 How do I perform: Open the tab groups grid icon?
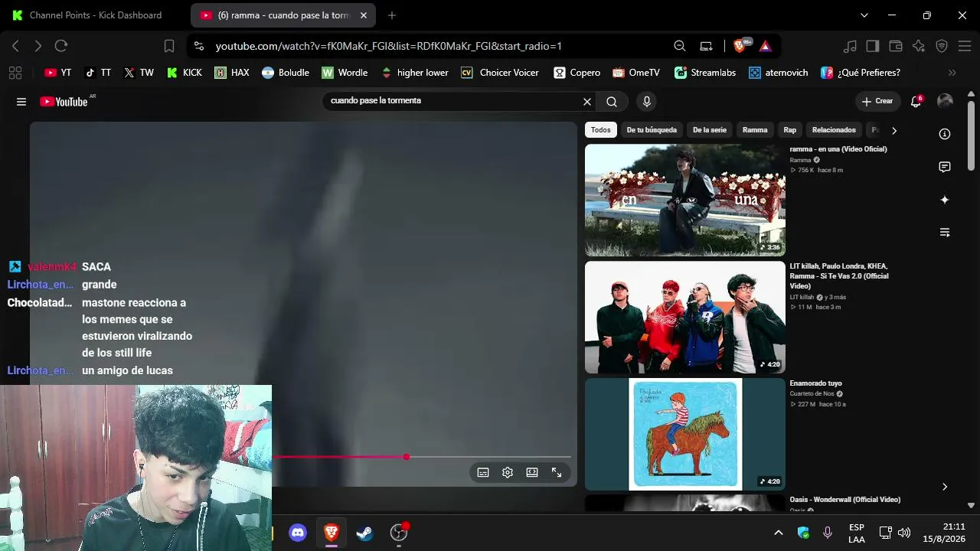15,73
